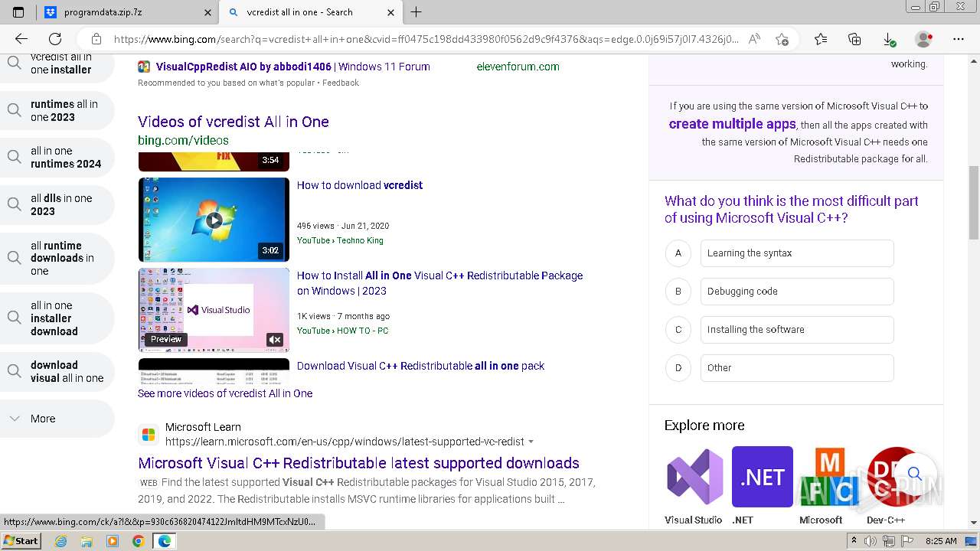Screen dimensions: 980x551
Task: View site information lock icon
Action: coord(96,39)
